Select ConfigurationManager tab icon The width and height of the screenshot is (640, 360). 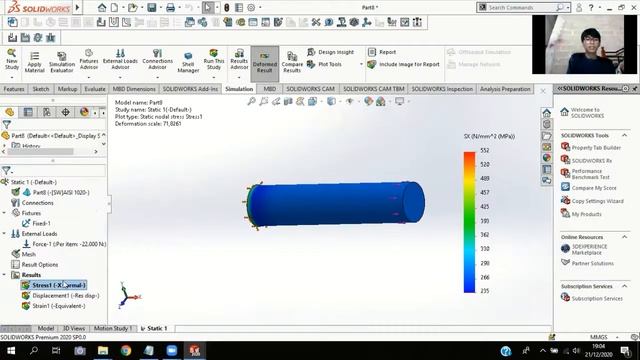[x=47, y=112]
